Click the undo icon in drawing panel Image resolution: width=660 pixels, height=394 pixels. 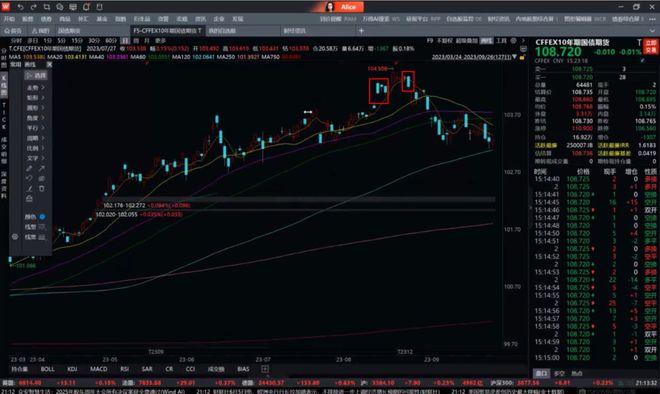pyautogui.click(x=29, y=178)
